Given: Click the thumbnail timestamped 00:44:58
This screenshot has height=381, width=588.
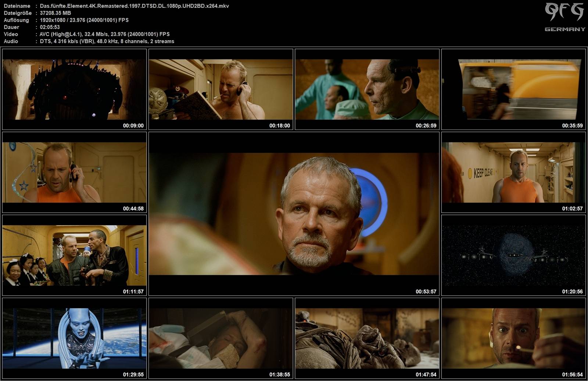Looking at the screenshot, I should tap(74, 173).
